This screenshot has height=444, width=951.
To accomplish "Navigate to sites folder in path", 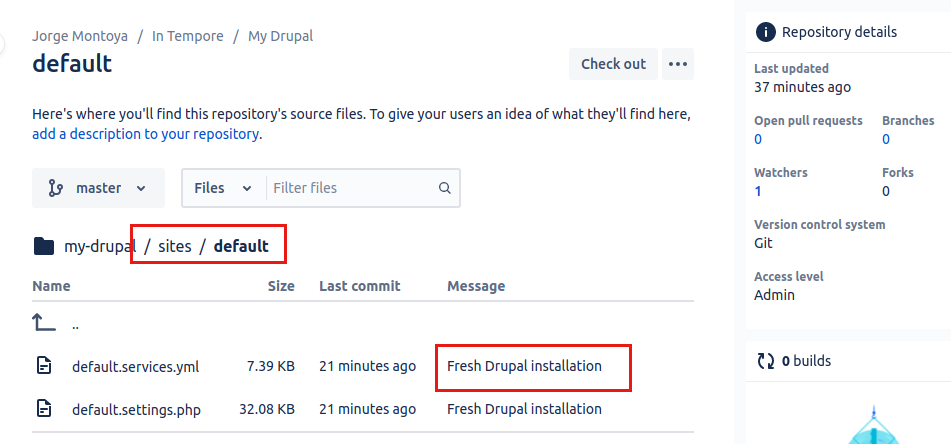I will click(x=175, y=246).
